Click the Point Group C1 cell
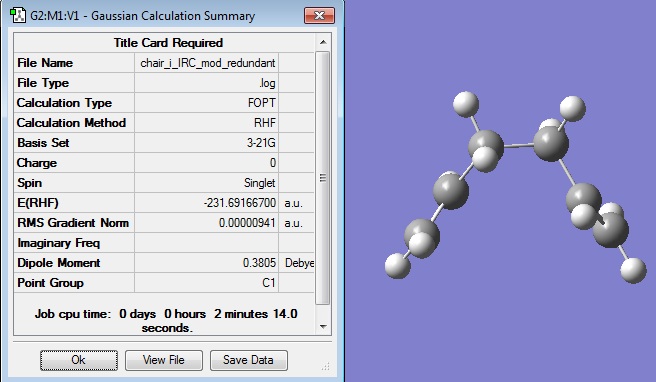The height and width of the screenshot is (382, 656). pyautogui.click(x=207, y=283)
